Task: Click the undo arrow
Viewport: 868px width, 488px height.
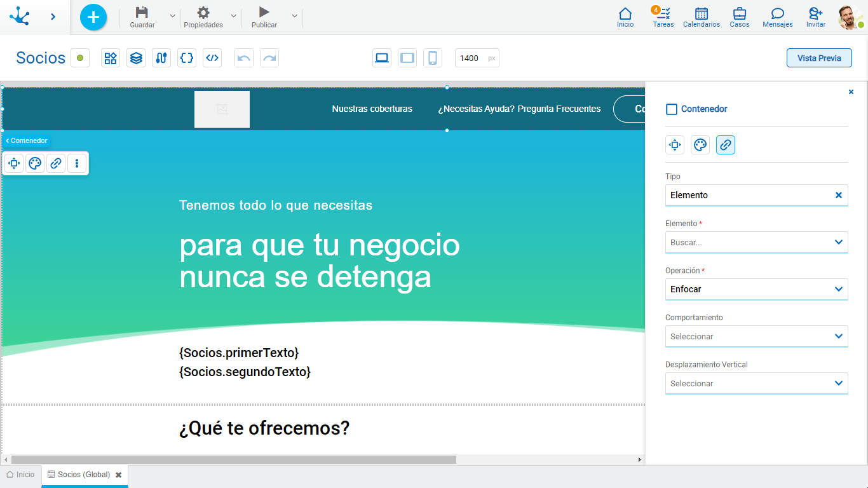Action: tap(244, 58)
